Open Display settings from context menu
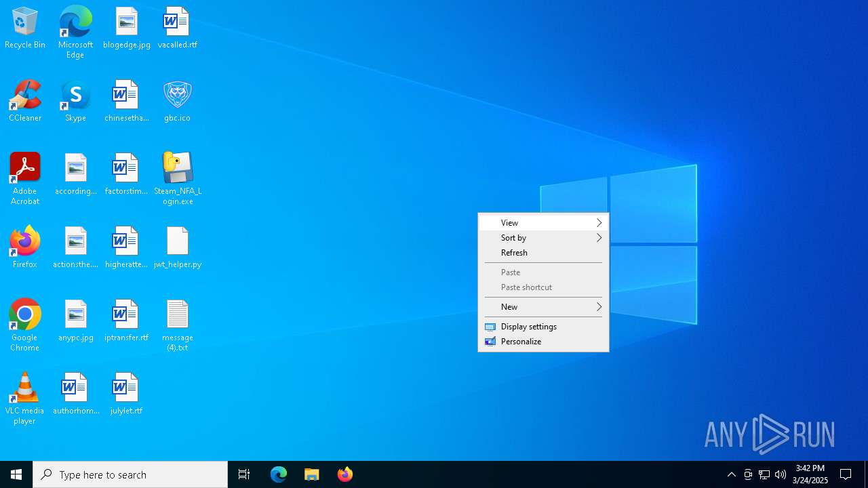 (x=543, y=327)
